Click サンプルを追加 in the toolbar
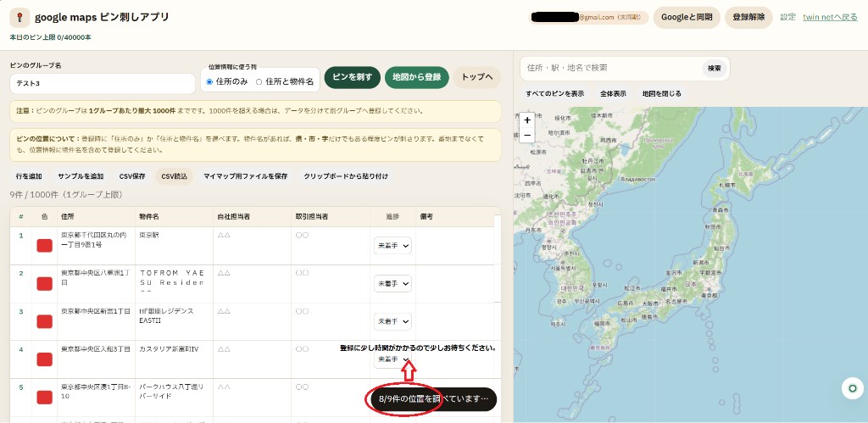This screenshot has width=868, height=423. 81,176
